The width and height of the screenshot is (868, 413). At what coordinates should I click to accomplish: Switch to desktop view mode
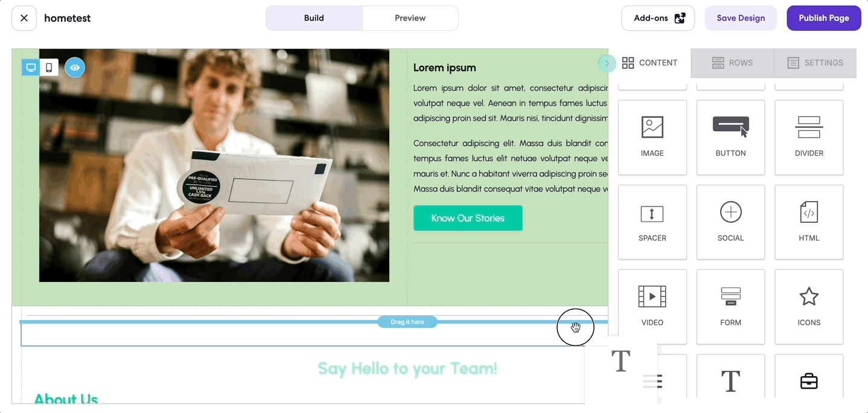click(x=31, y=68)
